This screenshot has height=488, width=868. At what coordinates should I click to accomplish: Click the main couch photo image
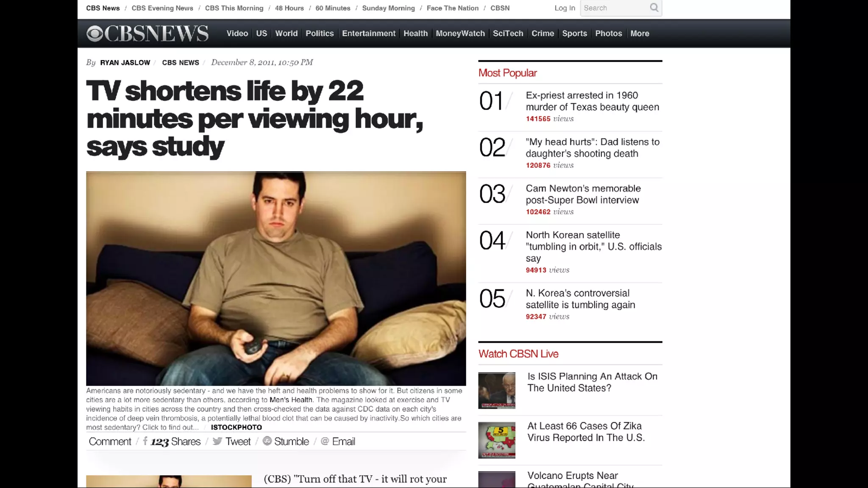[x=276, y=278]
